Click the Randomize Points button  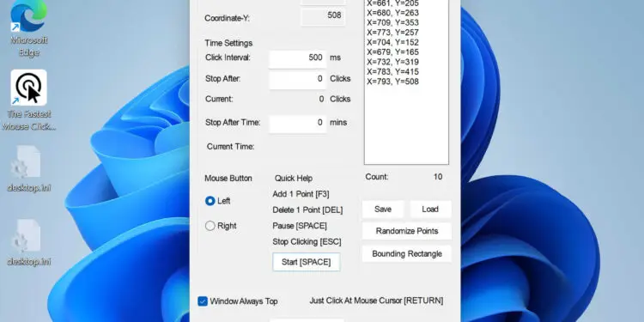407,231
